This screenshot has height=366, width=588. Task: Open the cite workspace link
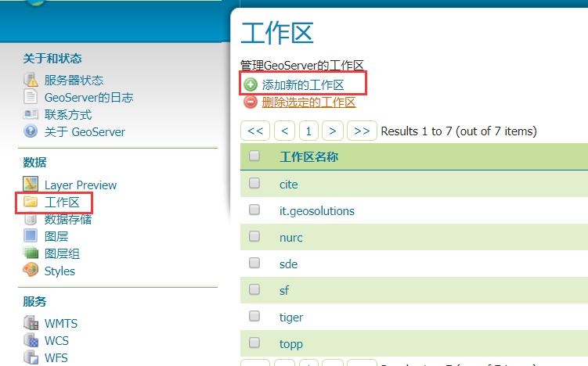[x=289, y=185]
